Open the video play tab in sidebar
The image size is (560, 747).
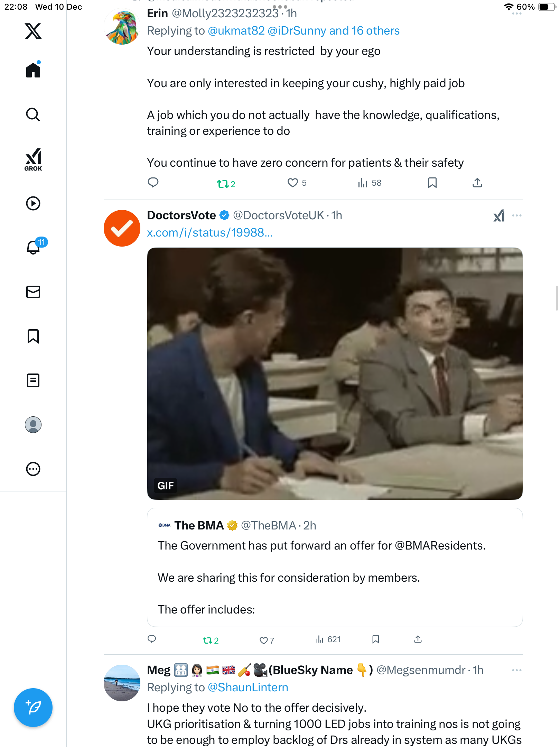[33, 203]
